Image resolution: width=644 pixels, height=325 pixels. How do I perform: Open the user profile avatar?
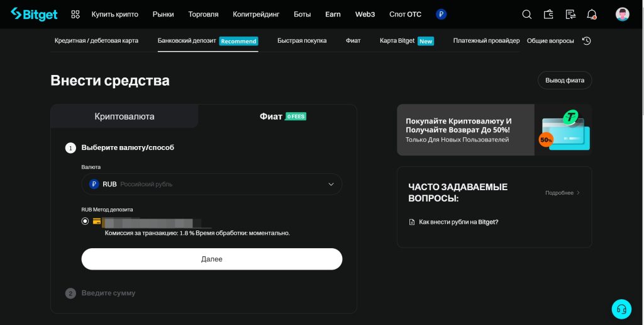click(x=622, y=14)
